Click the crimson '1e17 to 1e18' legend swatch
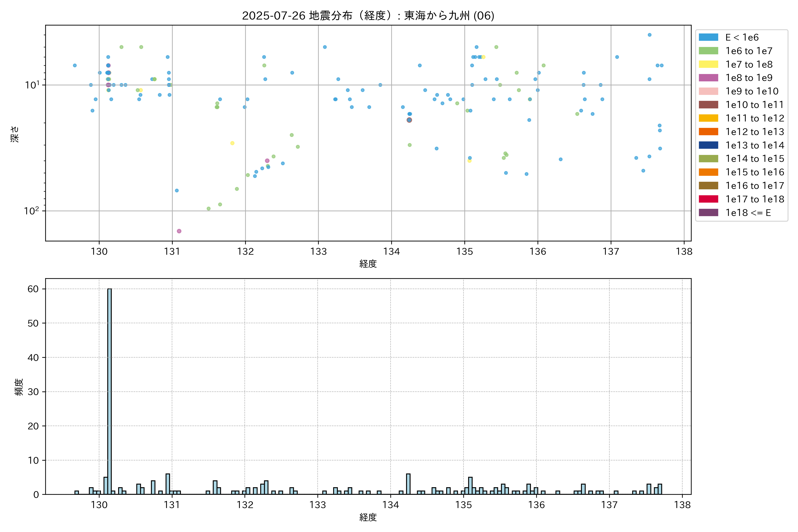798x532 pixels. pos(708,199)
